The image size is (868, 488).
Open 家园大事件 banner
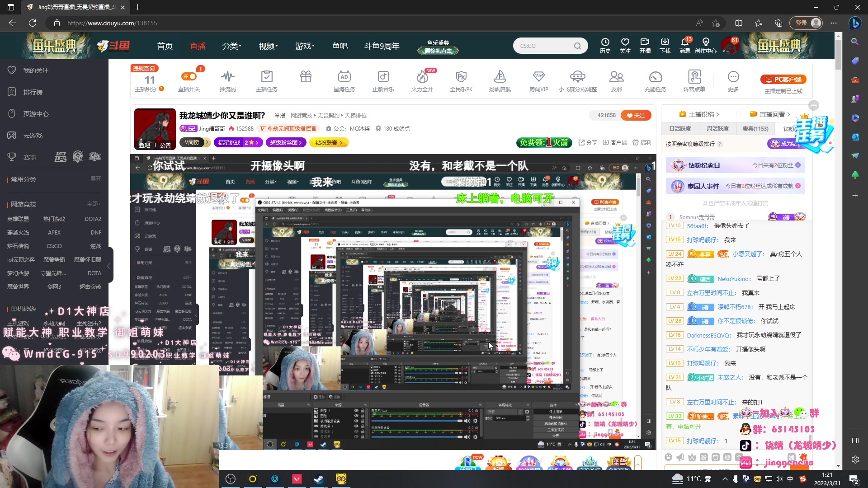pyautogui.click(x=735, y=186)
